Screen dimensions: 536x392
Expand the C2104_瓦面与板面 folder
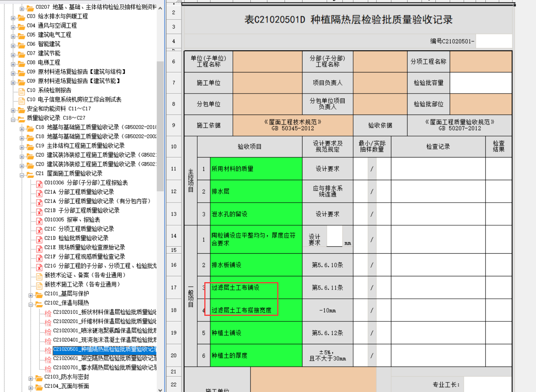pyautogui.click(x=31, y=388)
